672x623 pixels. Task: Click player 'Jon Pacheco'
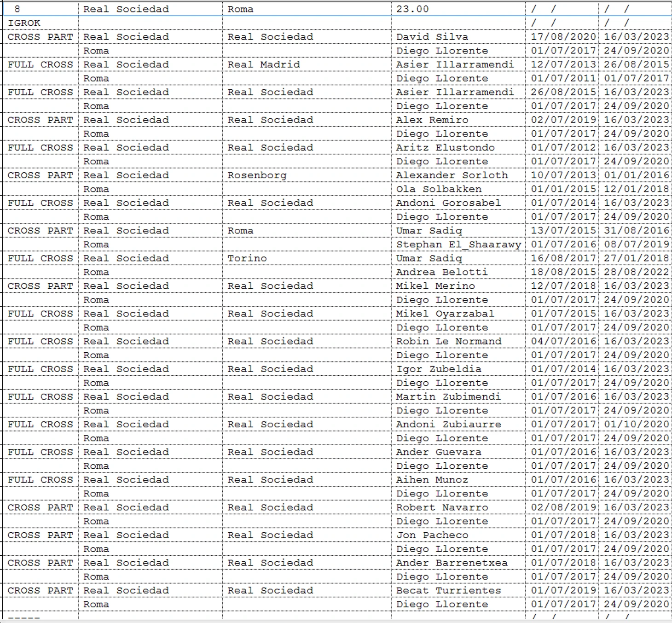(432, 535)
